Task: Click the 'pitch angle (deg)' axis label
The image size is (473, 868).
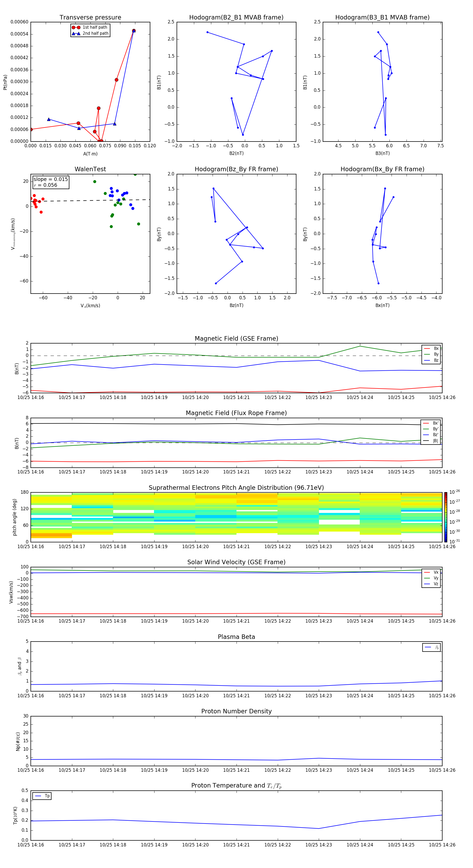Action: pyautogui.click(x=14, y=517)
